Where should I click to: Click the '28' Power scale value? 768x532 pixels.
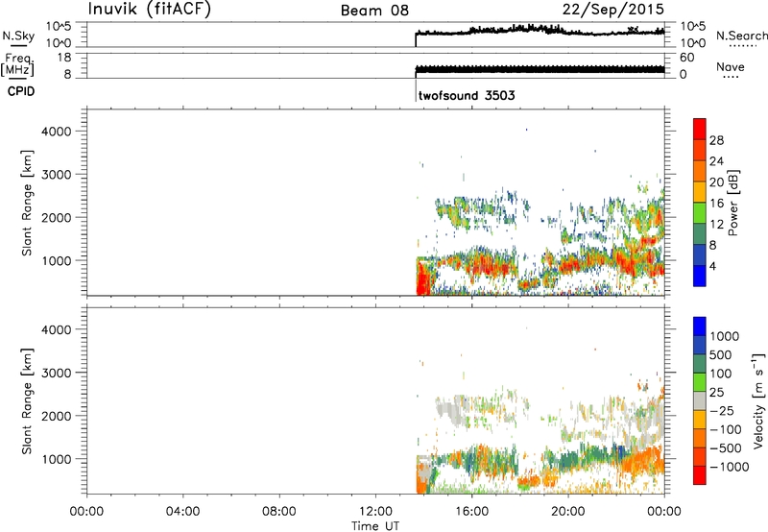pyautogui.click(x=716, y=140)
